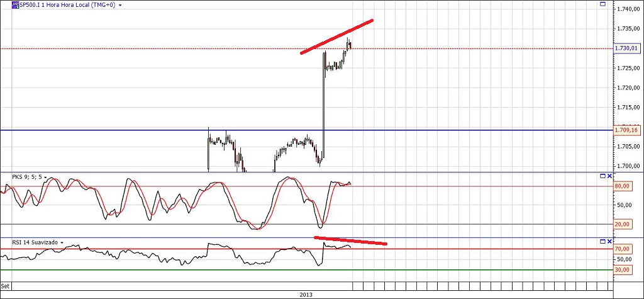644x299 pixels.
Task: Close the RSI 14 Suavizado panel
Action: 609,242
